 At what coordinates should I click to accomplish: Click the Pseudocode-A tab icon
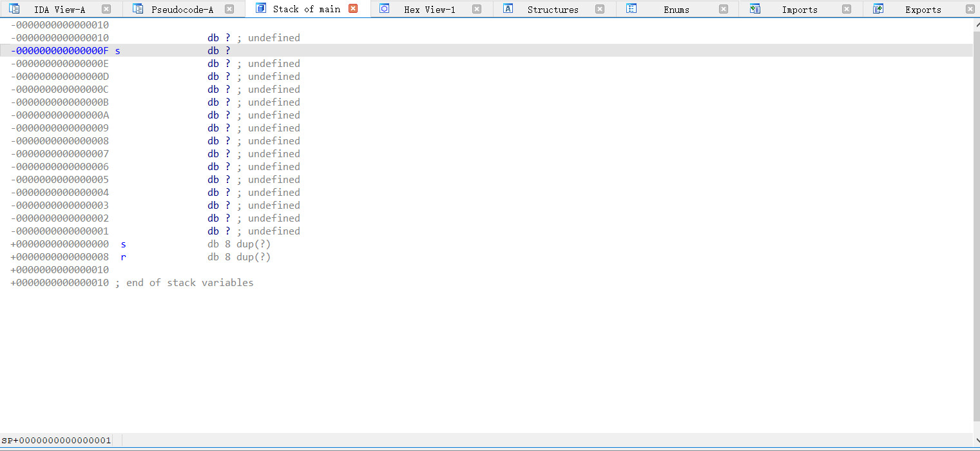coord(138,9)
